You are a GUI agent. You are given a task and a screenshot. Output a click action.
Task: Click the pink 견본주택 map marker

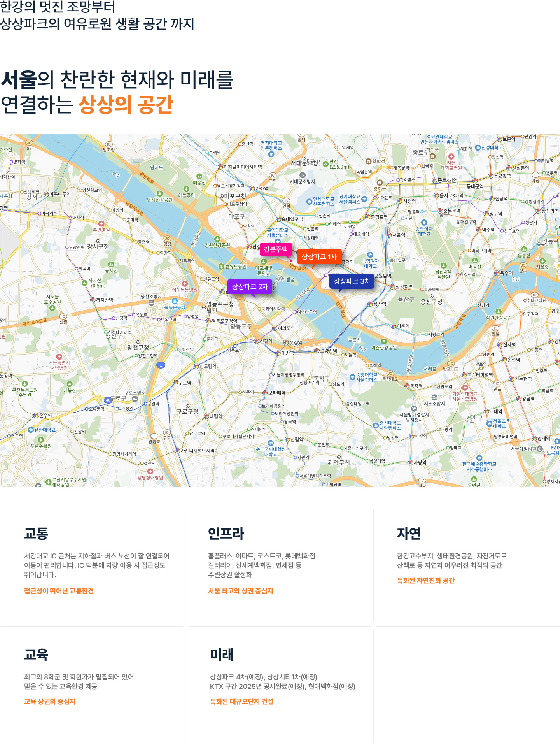pyautogui.click(x=276, y=249)
